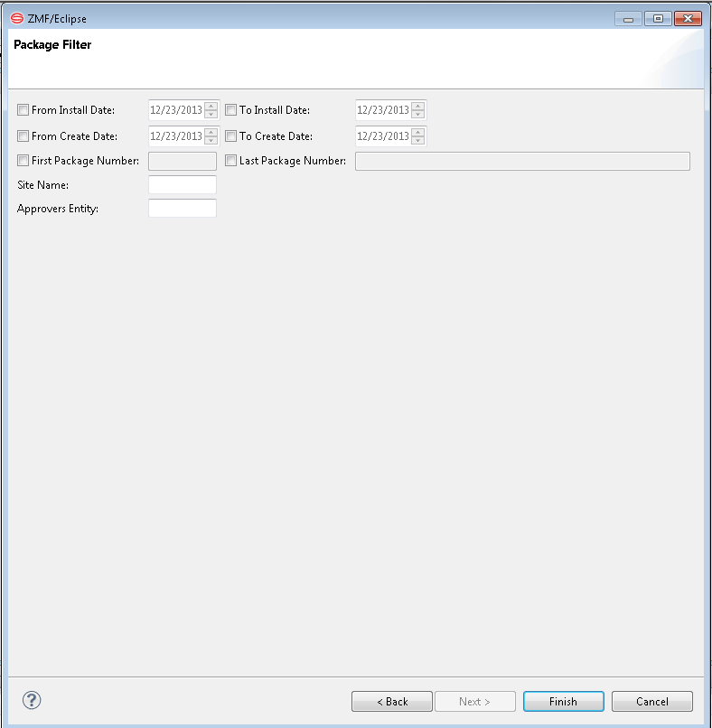The image size is (712, 728).
Task: Decrease From Install Date with down arrow
Action: pos(211,114)
